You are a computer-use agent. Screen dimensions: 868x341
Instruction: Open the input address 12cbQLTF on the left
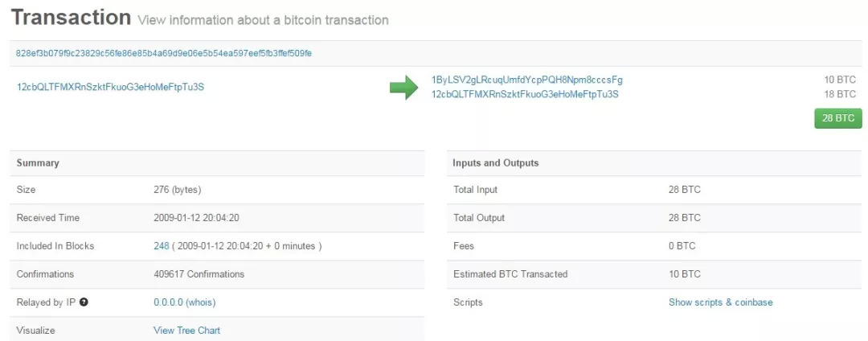click(110, 87)
